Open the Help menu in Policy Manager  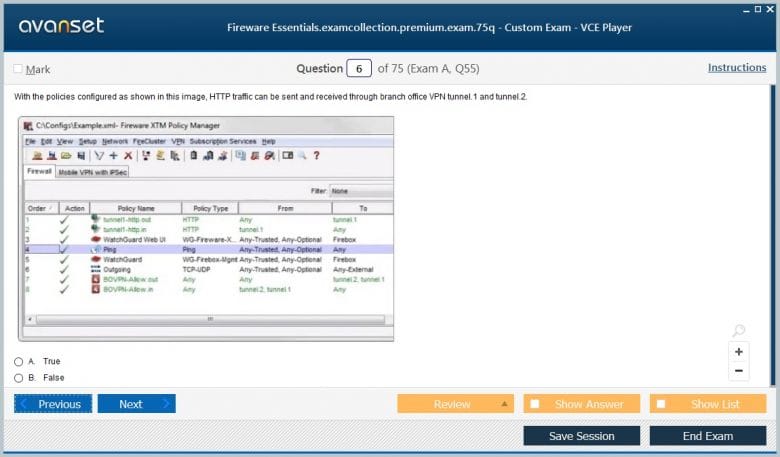coord(269,141)
